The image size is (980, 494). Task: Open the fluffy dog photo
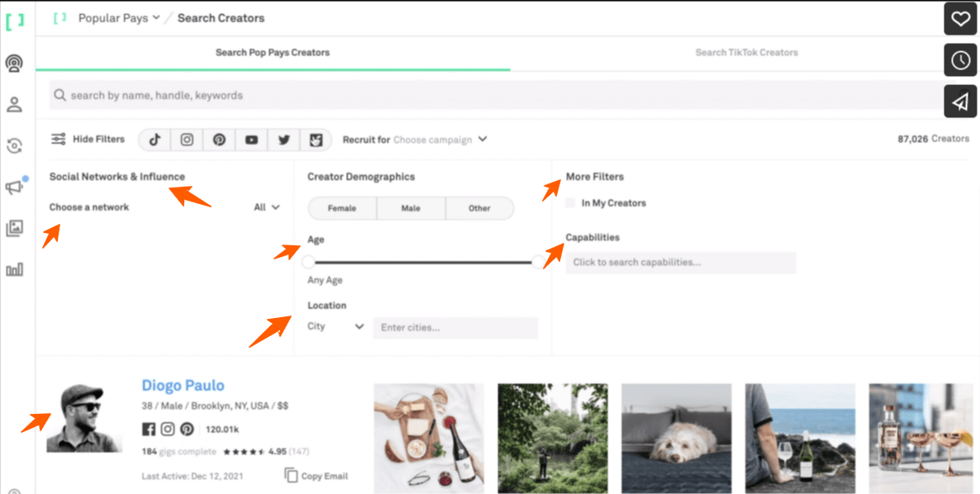click(x=676, y=439)
